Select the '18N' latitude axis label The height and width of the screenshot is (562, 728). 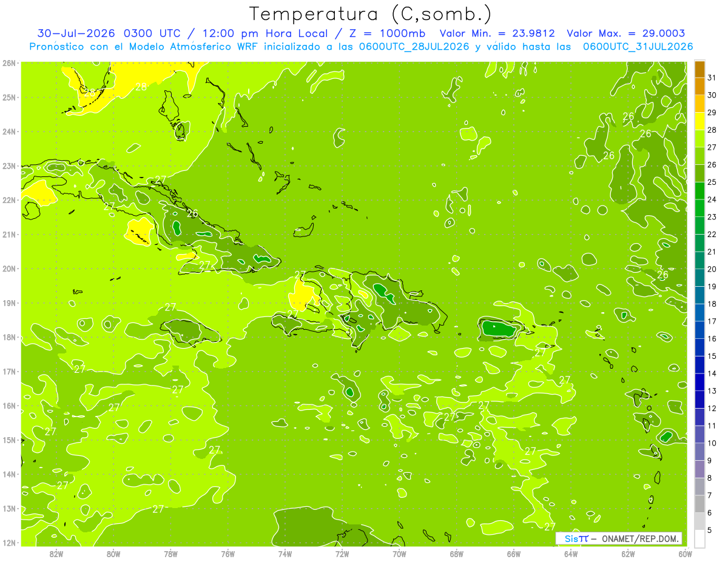tap(8, 337)
